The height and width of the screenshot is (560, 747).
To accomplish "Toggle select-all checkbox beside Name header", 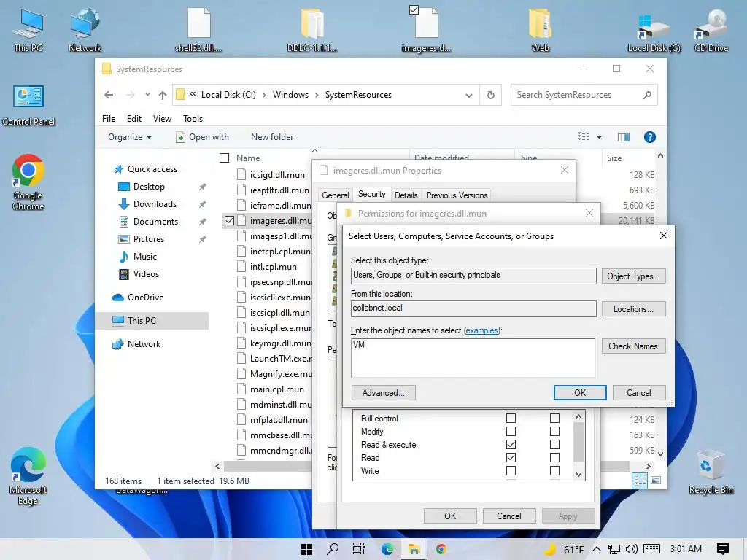I will point(225,157).
